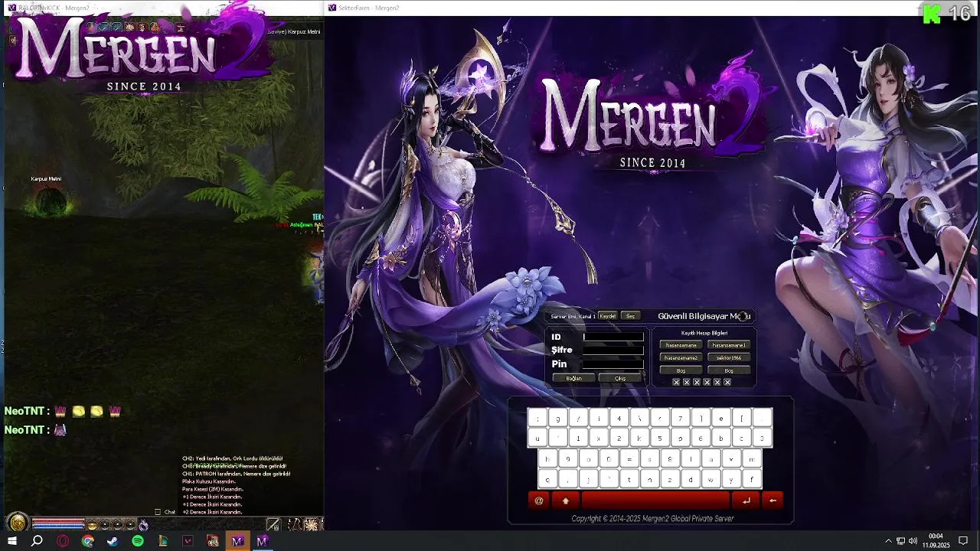The width and height of the screenshot is (980, 551).
Task: Click the SektorFarm - Mergen2 window title
Action: [369, 8]
